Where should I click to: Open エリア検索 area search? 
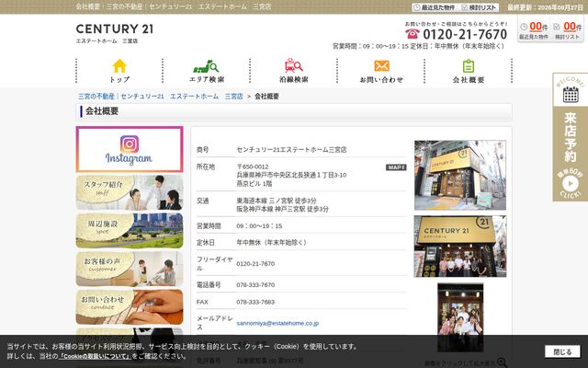coord(206,71)
